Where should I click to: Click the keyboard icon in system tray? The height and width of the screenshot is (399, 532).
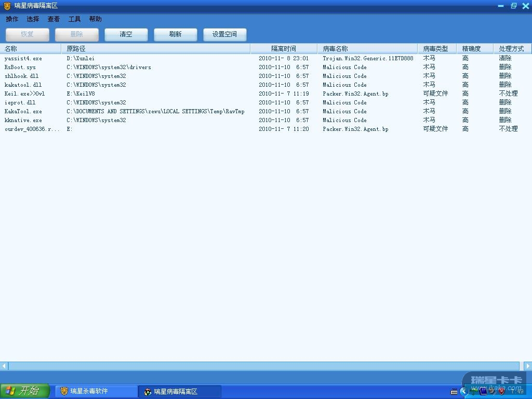[454, 392]
